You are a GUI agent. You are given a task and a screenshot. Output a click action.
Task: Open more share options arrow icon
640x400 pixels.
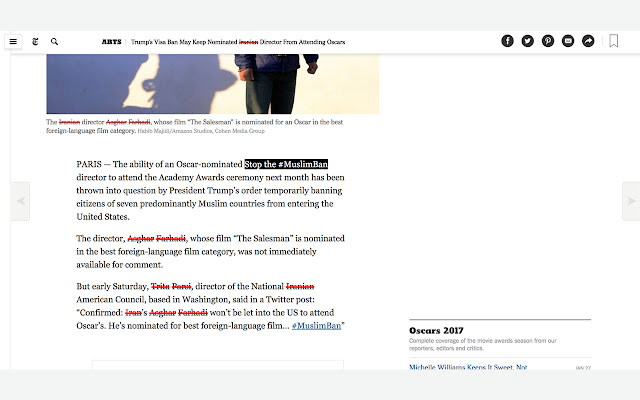tap(588, 41)
